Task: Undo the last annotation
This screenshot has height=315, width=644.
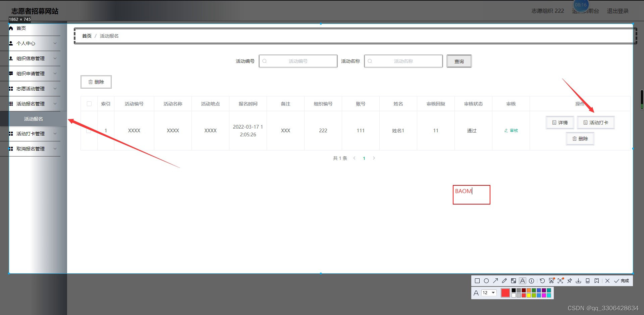Action: [542, 281]
